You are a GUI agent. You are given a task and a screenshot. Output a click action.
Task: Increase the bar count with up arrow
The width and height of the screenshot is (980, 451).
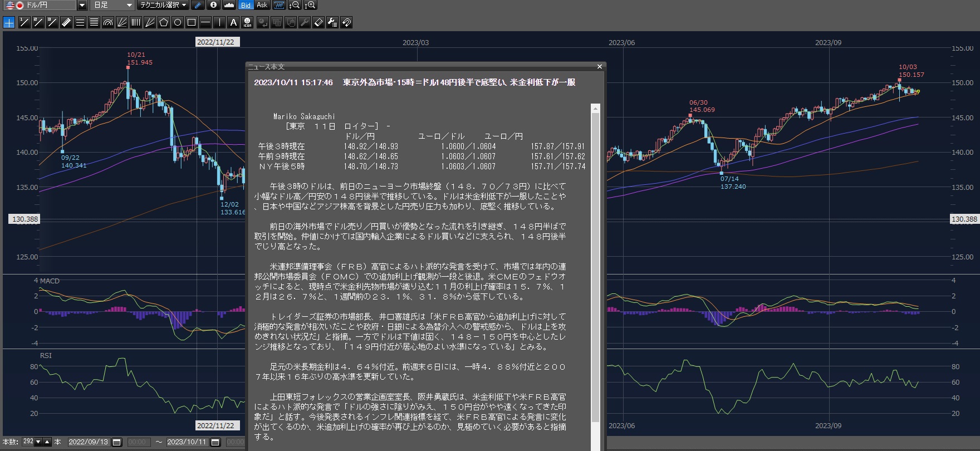click(47, 442)
